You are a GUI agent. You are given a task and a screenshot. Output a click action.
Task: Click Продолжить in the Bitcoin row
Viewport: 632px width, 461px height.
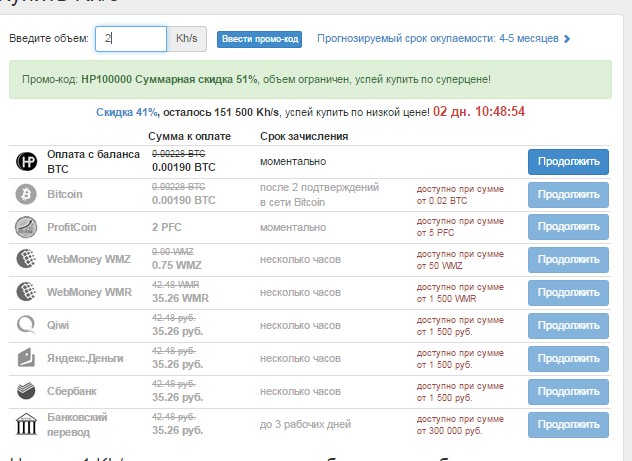568,195
